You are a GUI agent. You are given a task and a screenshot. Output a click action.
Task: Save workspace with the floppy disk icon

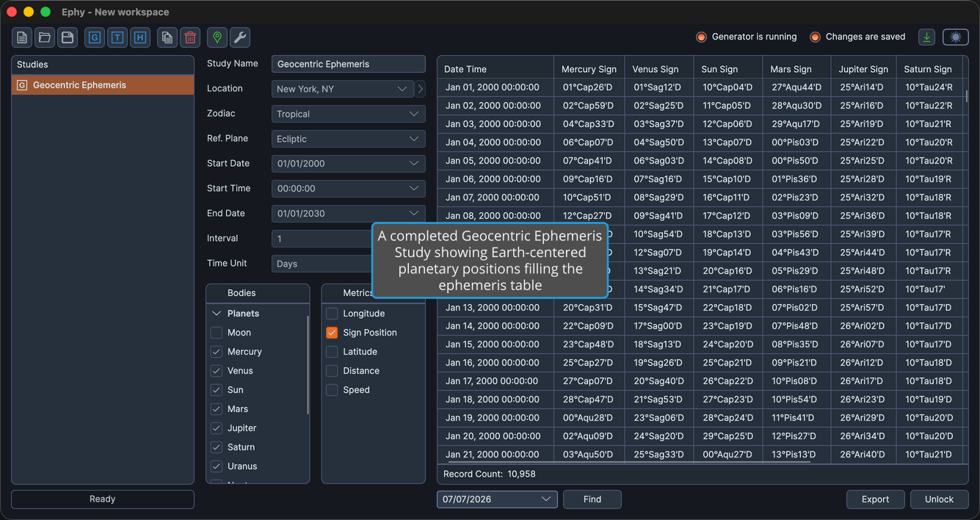(68, 37)
